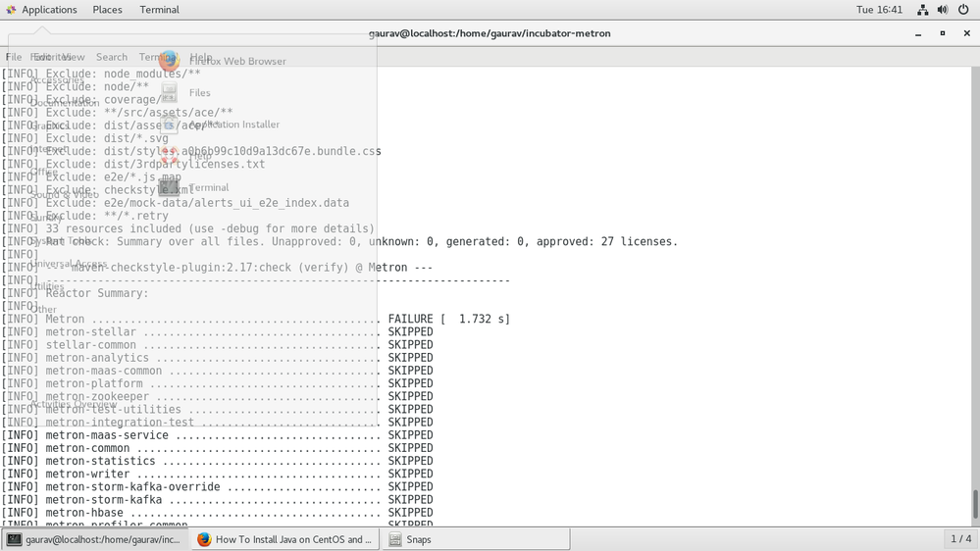Switch to How To Install Java Firefox window

pos(285,539)
